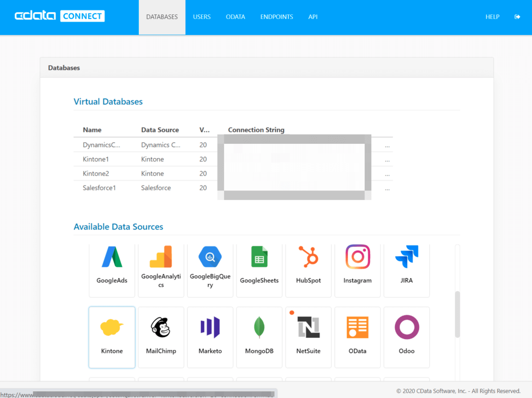
Task: Select the DynamicsC... database name
Action: point(102,145)
